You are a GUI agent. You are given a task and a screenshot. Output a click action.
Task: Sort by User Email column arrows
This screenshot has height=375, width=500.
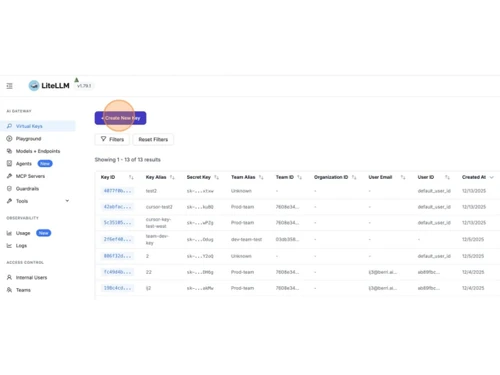[403, 177]
